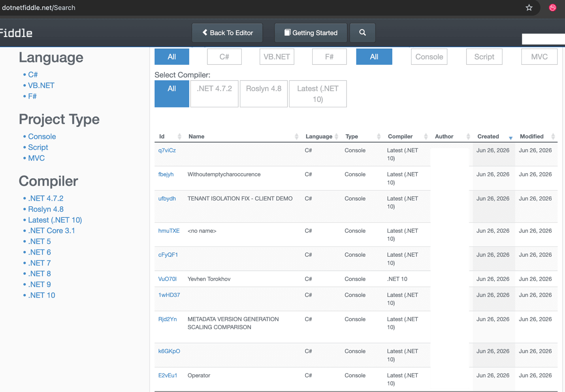The height and width of the screenshot is (392, 565).
Task: Open F# link in Language sidebar
Action: [x=32, y=96]
